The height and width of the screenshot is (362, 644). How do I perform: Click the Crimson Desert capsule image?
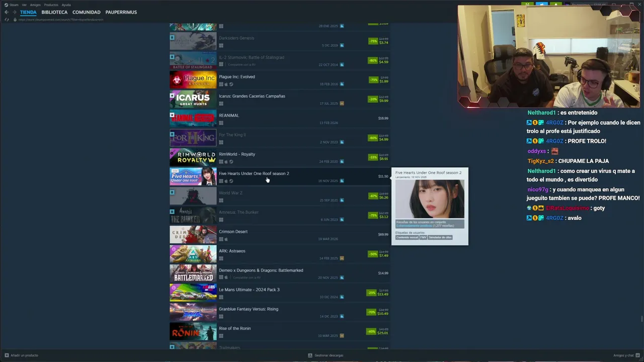coord(193,235)
